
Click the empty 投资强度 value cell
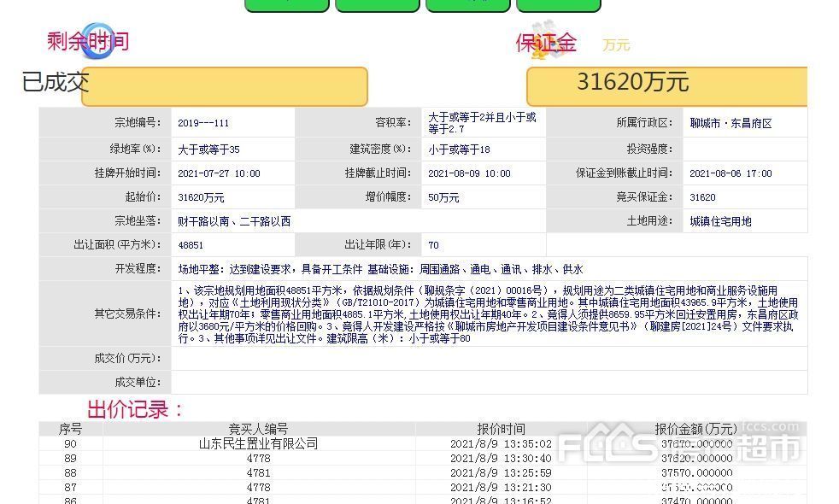tap(745, 149)
